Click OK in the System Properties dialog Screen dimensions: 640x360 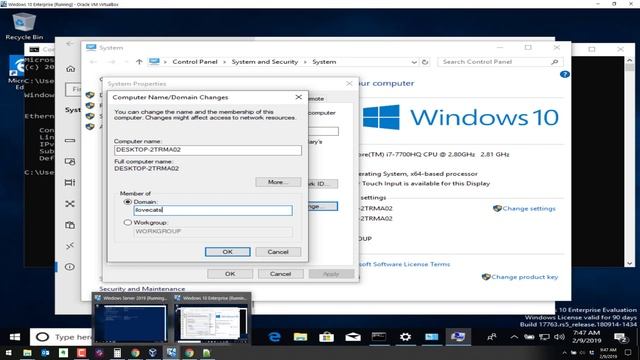tap(230, 274)
